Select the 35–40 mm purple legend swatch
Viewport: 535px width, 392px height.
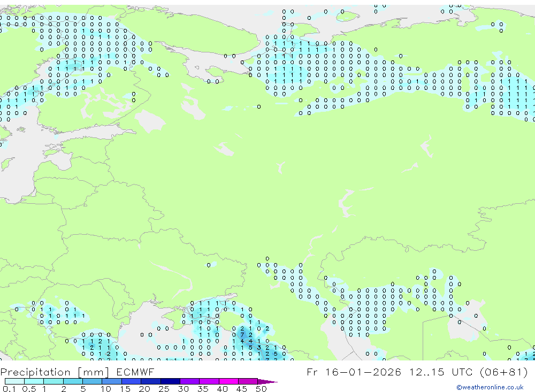(x=209, y=381)
